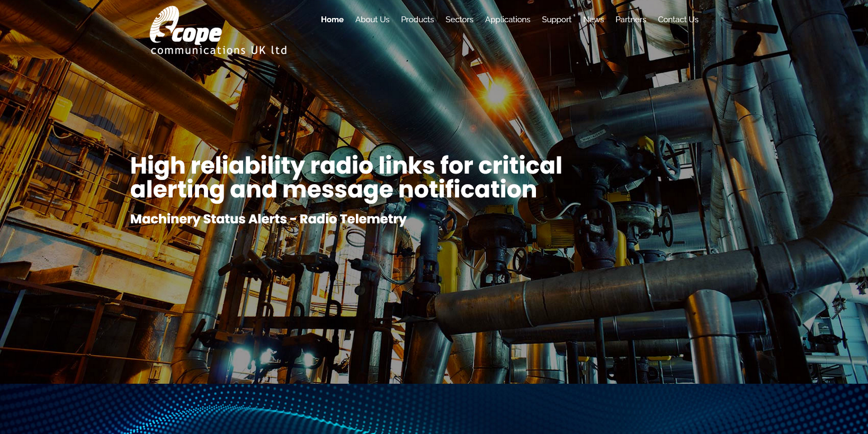
Task: Select the 'Machinery Status Alerts - Radio Telemetry' subheading
Action: click(x=268, y=219)
